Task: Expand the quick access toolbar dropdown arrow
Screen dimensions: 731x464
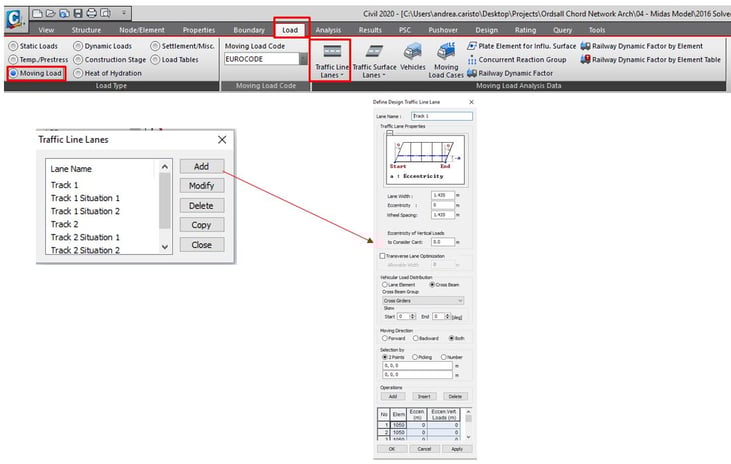Action: pos(124,13)
